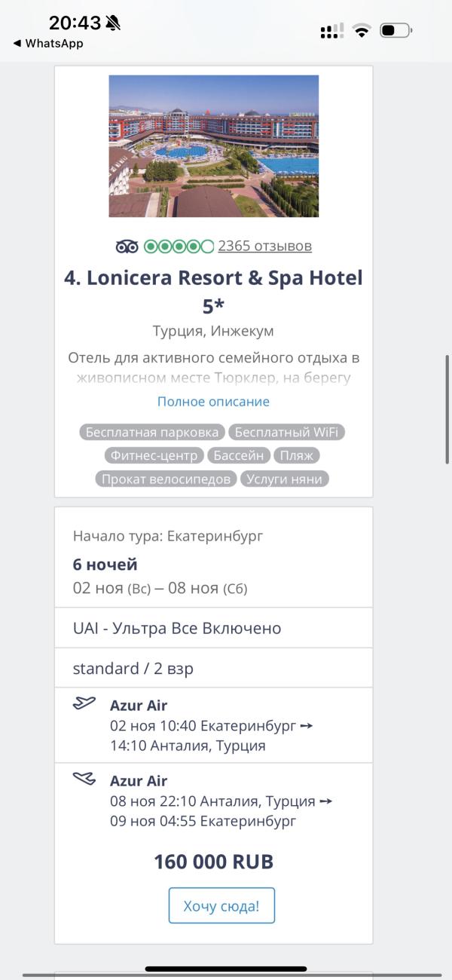The width and height of the screenshot is (452, 980).
Task: Tap the back arrow to WhatsApp
Action: (x=17, y=44)
